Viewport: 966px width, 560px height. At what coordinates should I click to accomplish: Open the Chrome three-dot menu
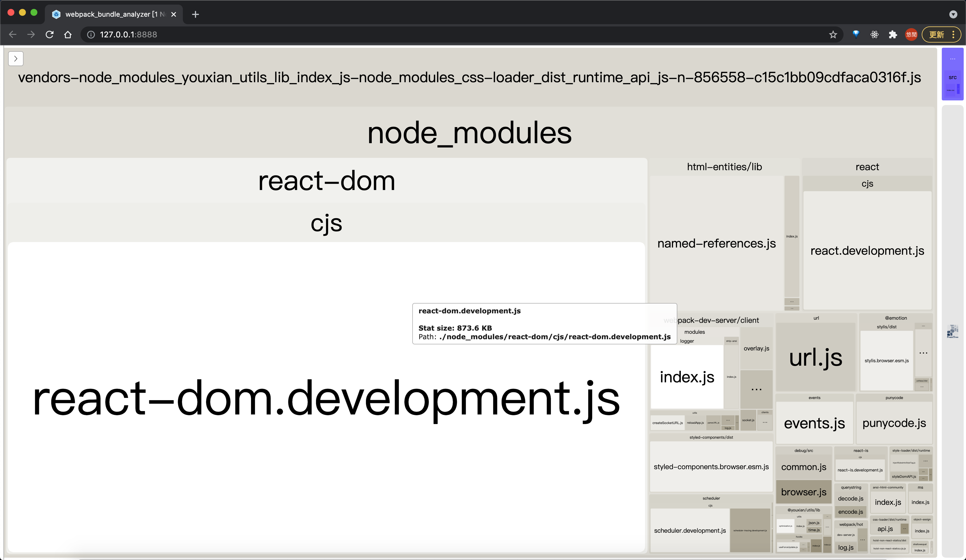click(x=953, y=34)
